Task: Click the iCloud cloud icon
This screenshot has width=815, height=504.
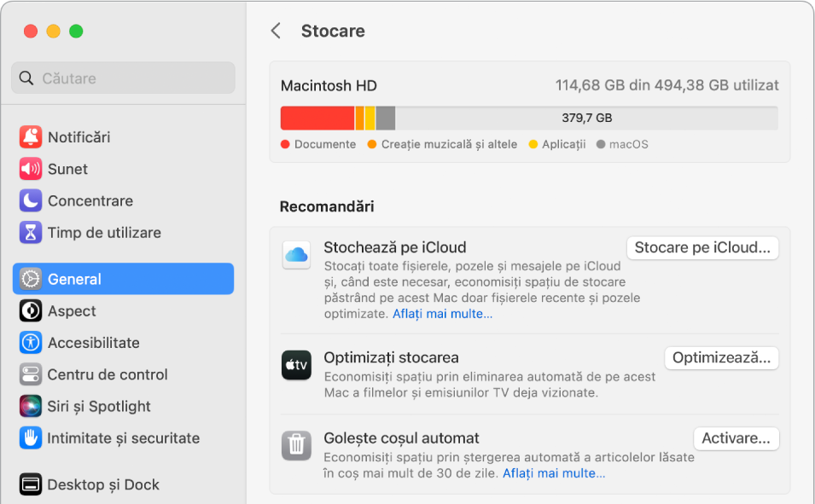Action: point(296,254)
